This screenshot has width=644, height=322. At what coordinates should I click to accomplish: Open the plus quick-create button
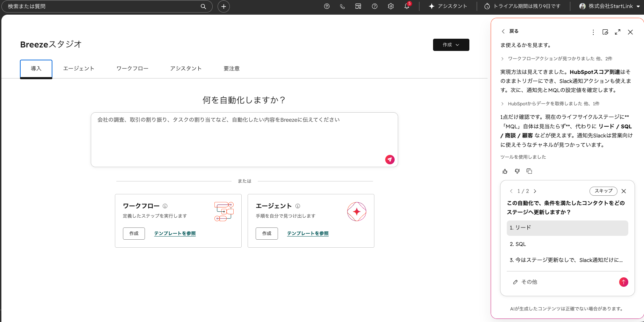coord(224,6)
